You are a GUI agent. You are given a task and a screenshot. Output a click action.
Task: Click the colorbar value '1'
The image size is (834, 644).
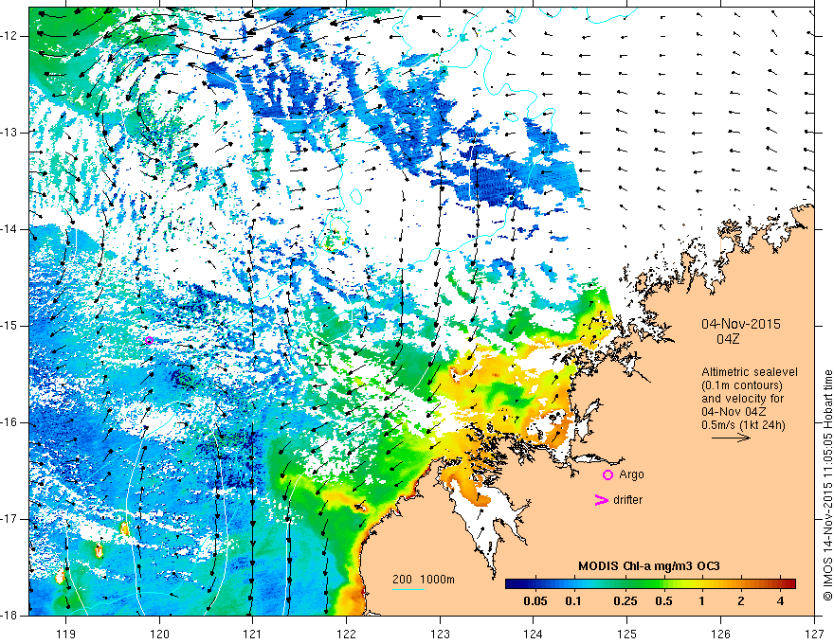[702, 601]
